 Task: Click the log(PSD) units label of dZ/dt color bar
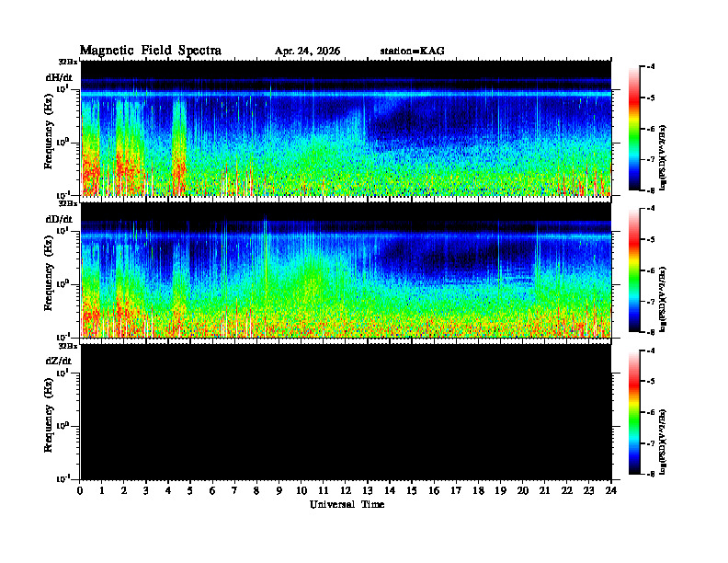tap(663, 442)
